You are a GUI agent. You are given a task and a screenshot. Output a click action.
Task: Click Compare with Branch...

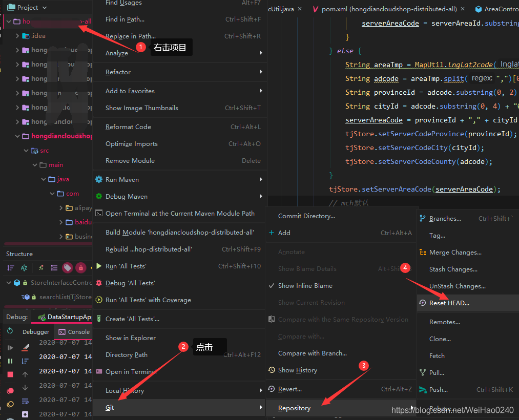point(341,353)
